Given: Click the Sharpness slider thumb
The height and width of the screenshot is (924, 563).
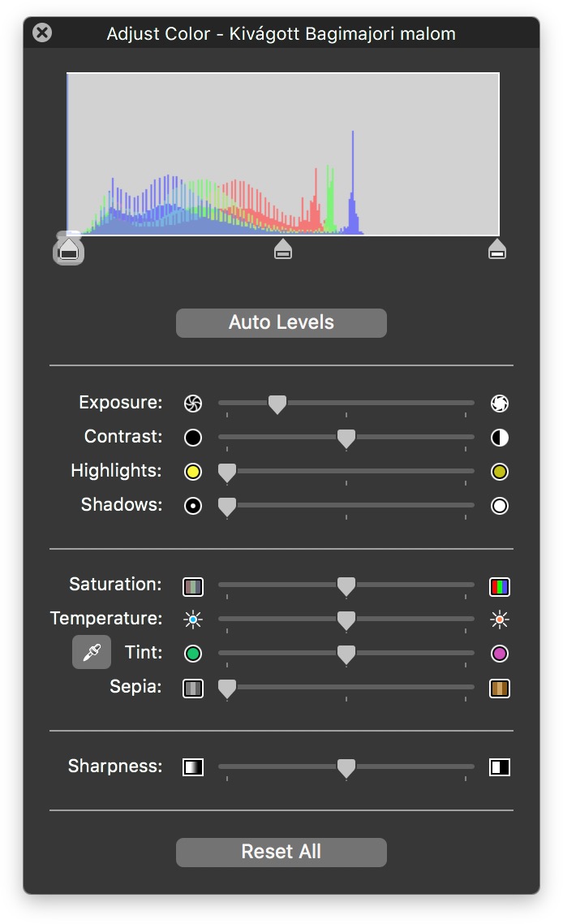Looking at the screenshot, I should (x=346, y=768).
